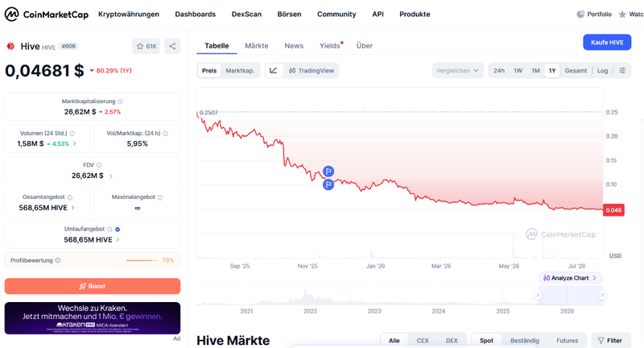This screenshot has height=348, width=644.
Task: Click the orange Boost button
Action: tap(93, 286)
